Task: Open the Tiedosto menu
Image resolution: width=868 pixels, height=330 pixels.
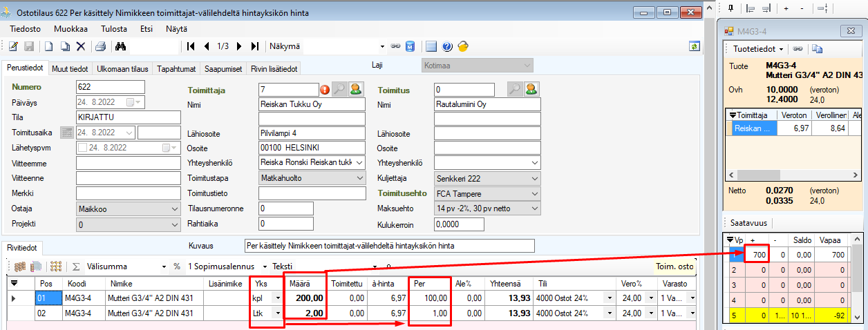Action: [x=25, y=29]
